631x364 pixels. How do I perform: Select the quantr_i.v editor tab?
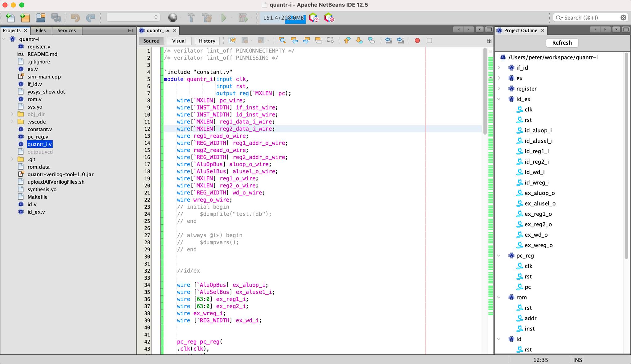[x=158, y=30]
